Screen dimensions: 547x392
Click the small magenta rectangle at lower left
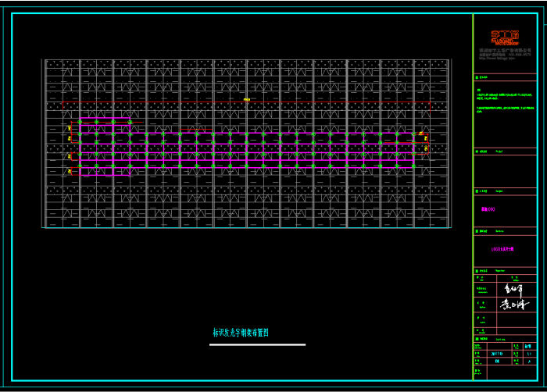pos(105,171)
